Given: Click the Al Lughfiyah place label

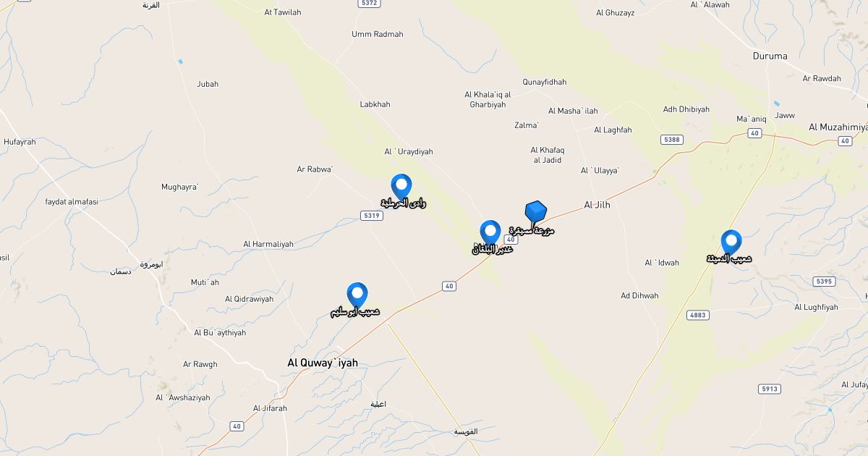Looking at the screenshot, I should [x=816, y=307].
